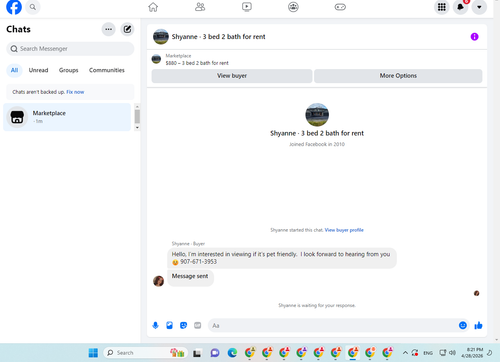The height and width of the screenshot is (362, 500).
Task: Choose a GIF with GIF icon
Action: (x=198, y=325)
